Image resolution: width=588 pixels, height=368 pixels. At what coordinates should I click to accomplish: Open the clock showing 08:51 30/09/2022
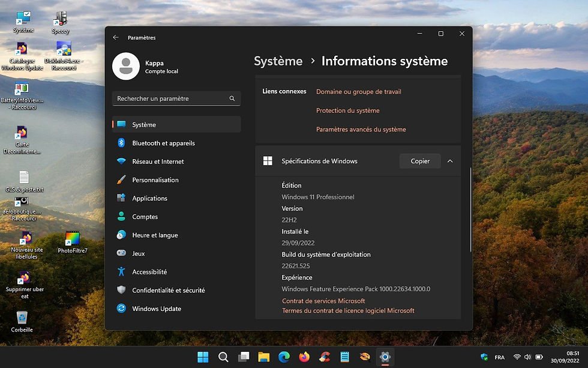pos(565,357)
